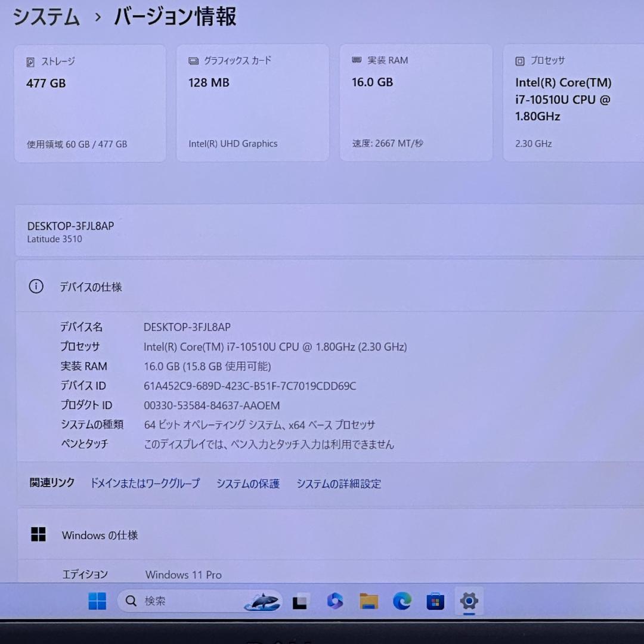Click the processor card icon
The image size is (644, 644).
point(519,61)
